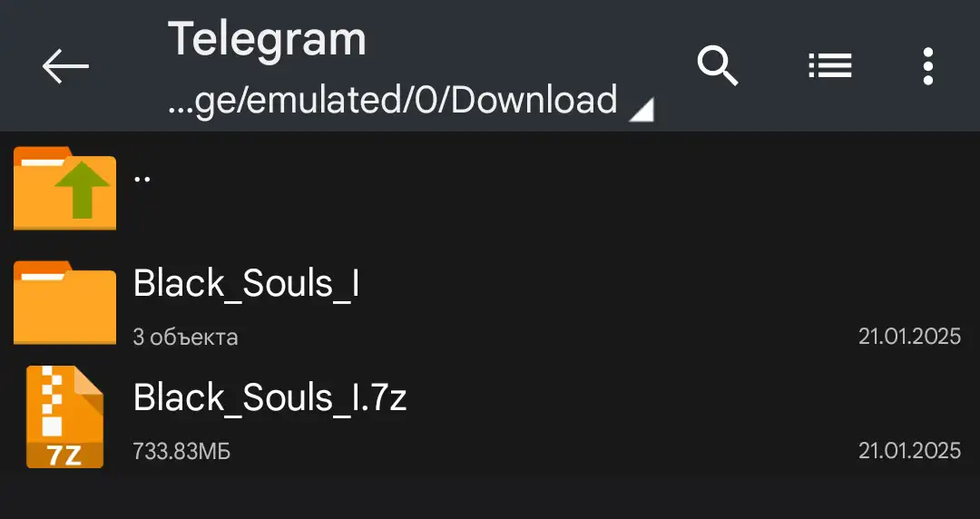The image size is (980, 519).
Task: Tap the "3 объекта" item count
Action: [x=185, y=338]
